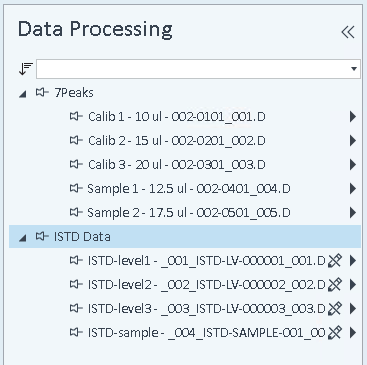Screen dimensions: 367x365
Task: Collapse the ISTD Data tree node
Action: point(23,238)
